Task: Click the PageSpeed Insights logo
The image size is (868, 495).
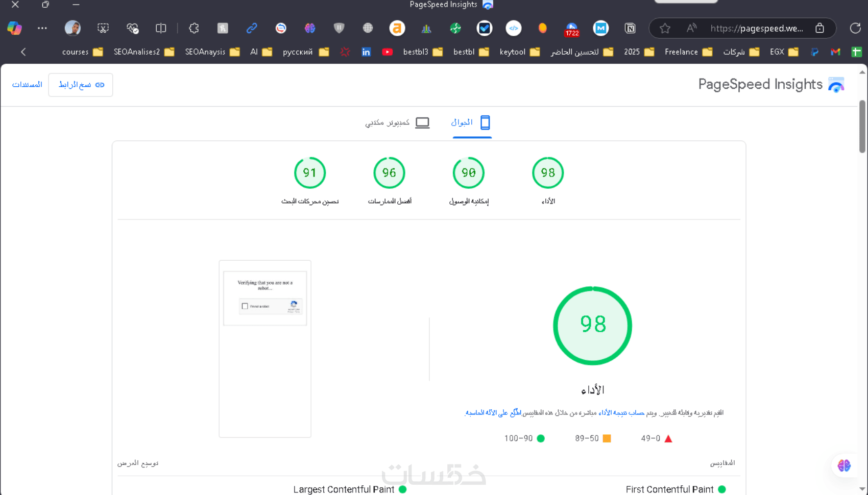Action: tap(771, 85)
